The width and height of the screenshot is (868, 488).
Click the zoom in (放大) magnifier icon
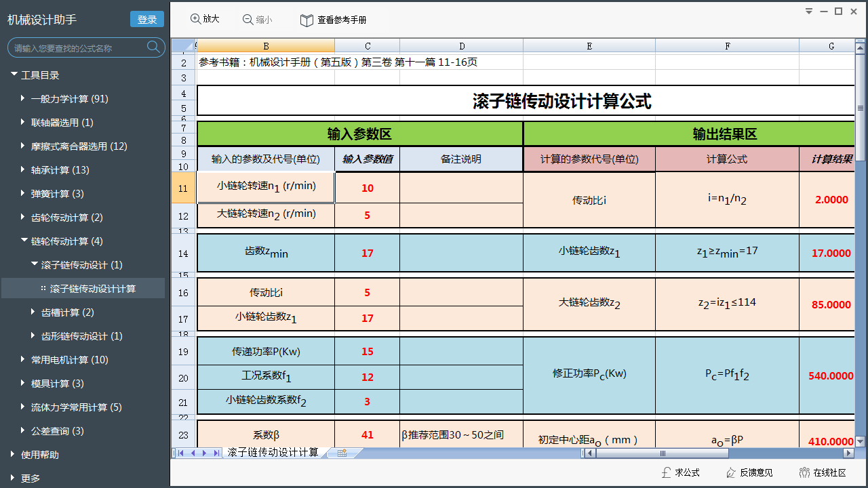[x=195, y=19]
